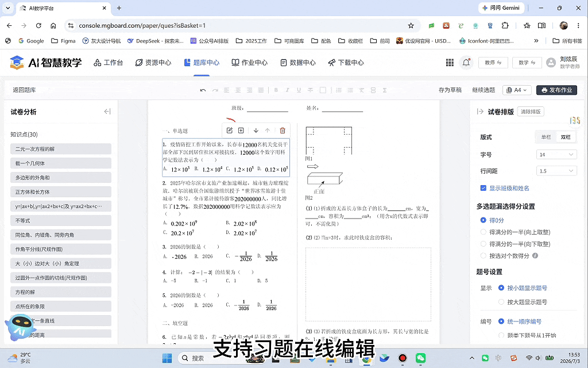
Task: Edit question 1 with pencil icon
Action: tap(230, 131)
